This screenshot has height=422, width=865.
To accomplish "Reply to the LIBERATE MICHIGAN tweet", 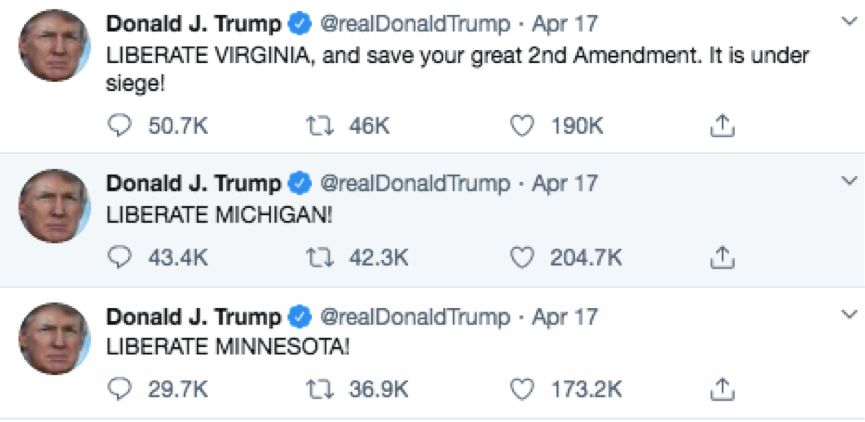I will point(119,257).
